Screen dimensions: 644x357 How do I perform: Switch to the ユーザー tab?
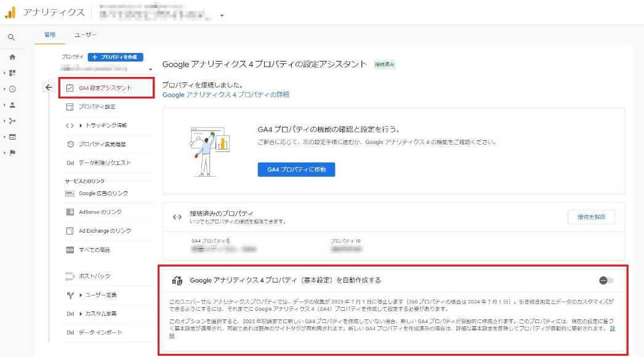[86, 35]
